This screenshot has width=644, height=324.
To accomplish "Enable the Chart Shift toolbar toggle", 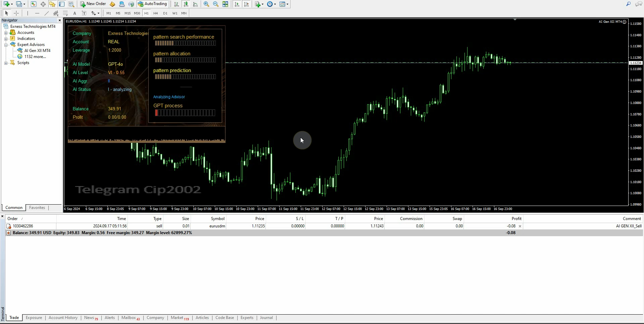I will click(x=246, y=4).
